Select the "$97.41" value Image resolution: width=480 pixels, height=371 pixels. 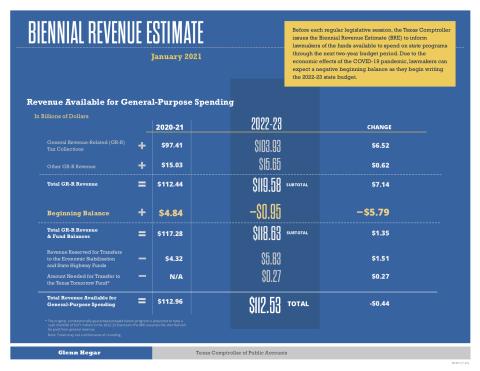(172, 145)
